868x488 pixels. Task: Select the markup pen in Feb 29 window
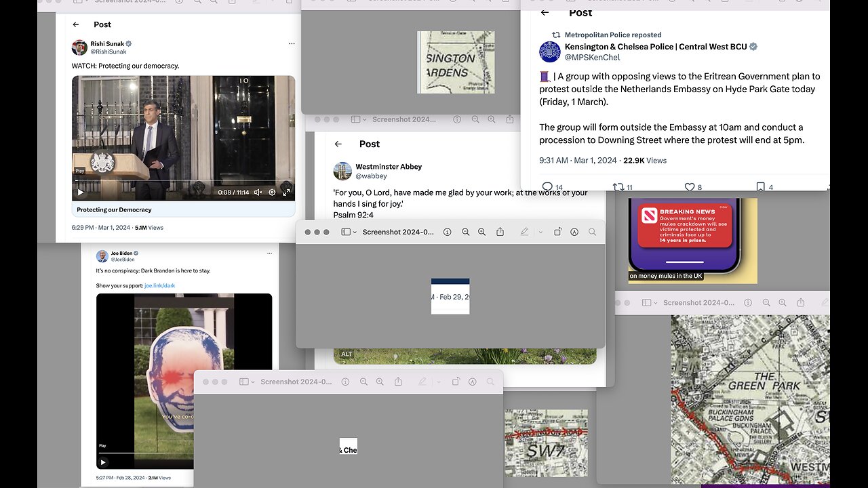point(524,232)
